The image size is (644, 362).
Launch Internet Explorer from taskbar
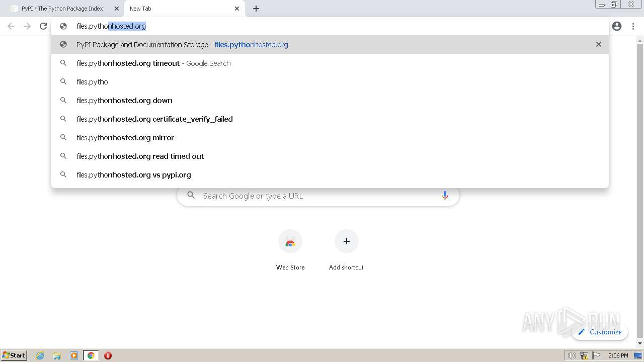point(40,355)
